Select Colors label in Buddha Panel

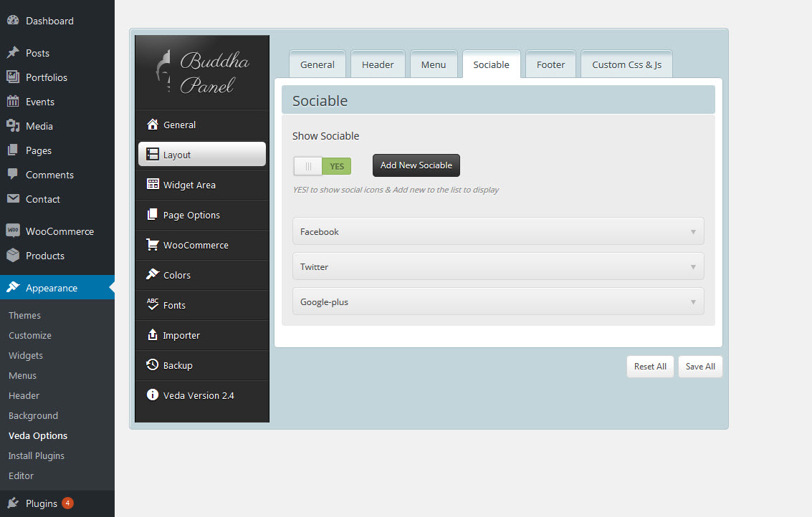point(176,275)
